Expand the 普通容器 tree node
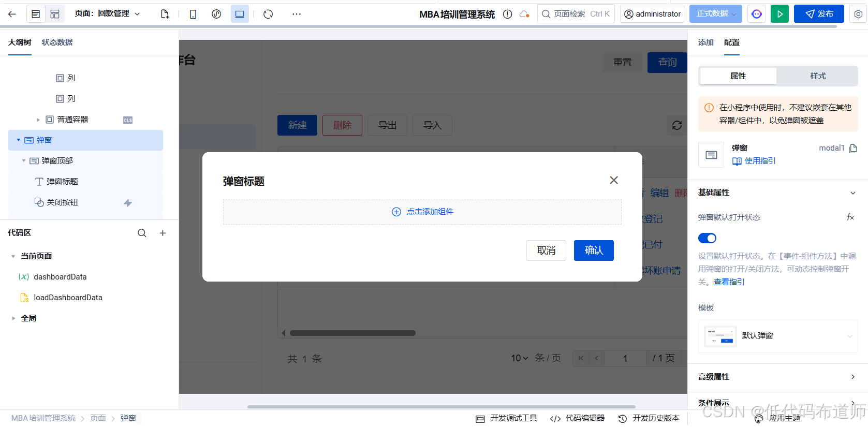Viewport: 868px width, 427px height. [x=38, y=120]
